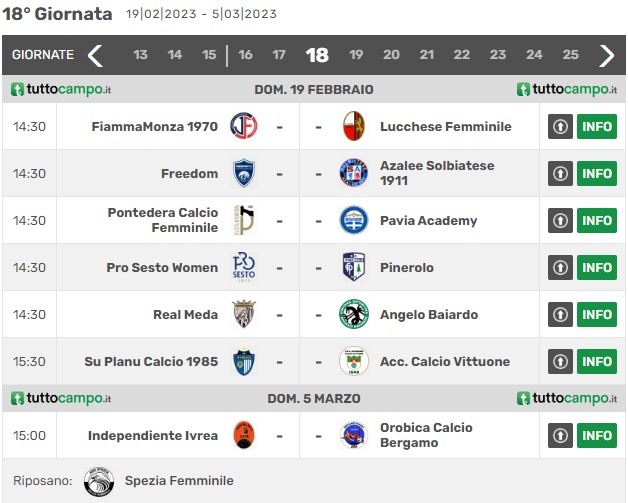
Task: Click the Pavia Academy round crest
Action: pyautogui.click(x=354, y=220)
